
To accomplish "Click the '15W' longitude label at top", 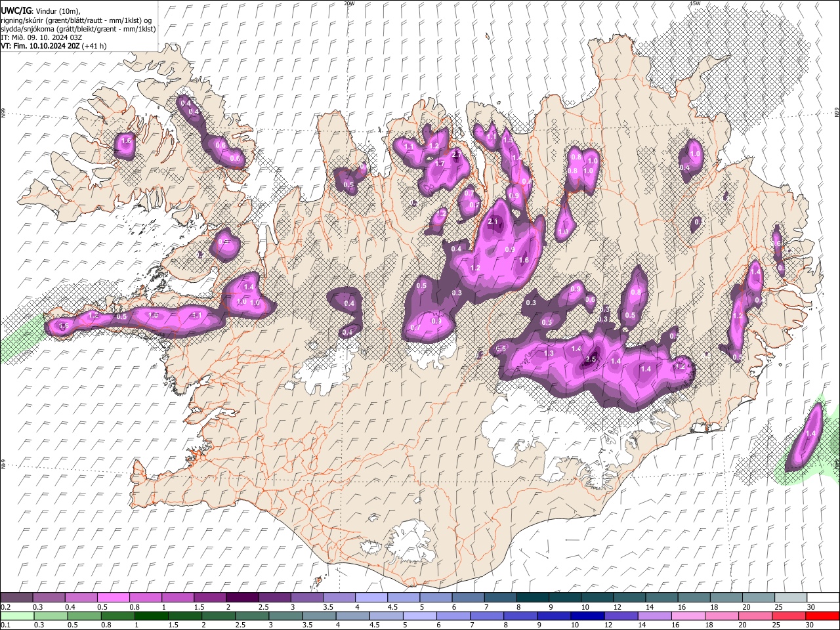I will pyautogui.click(x=695, y=3).
